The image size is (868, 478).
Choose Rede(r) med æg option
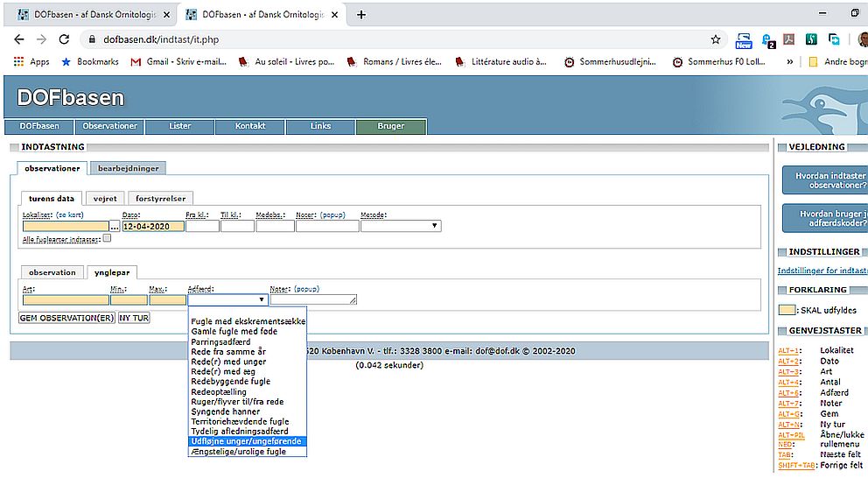pyautogui.click(x=248, y=372)
